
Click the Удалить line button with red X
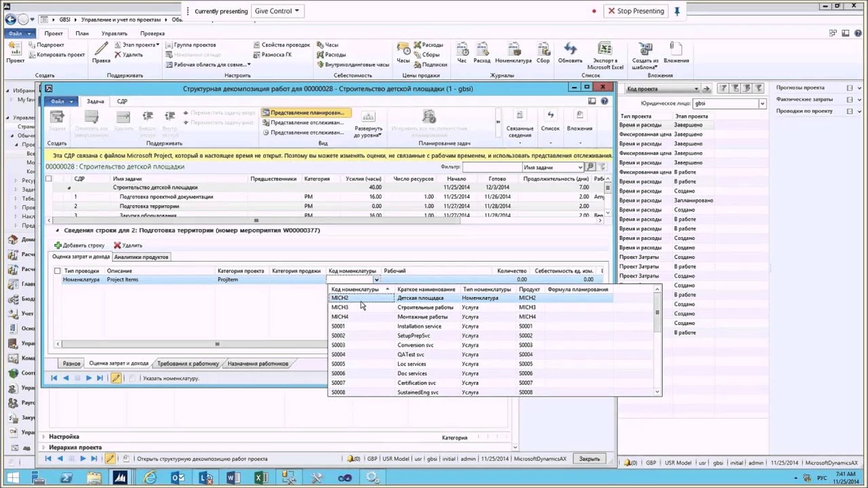(x=128, y=245)
